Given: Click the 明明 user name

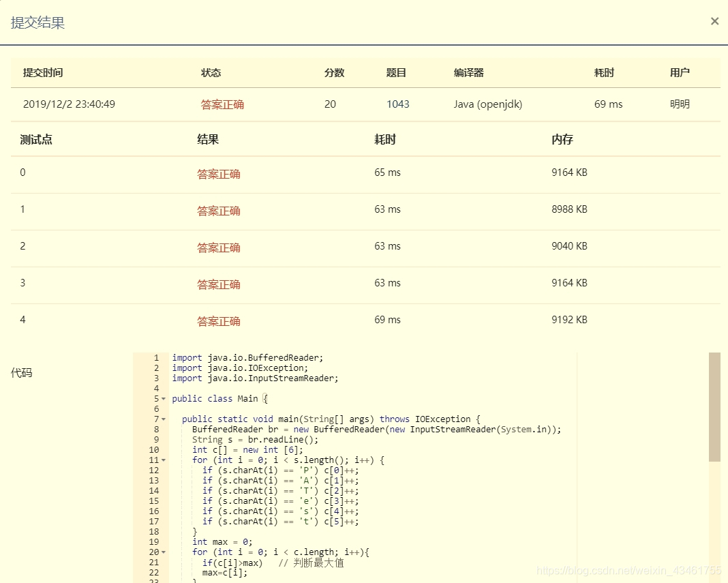Looking at the screenshot, I should 680,104.
